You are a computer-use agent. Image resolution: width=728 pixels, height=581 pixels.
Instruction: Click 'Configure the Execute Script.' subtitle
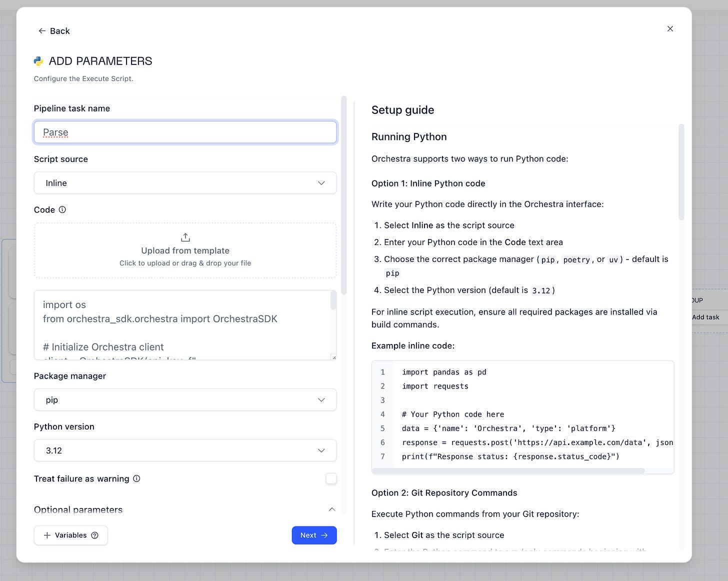point(83,78)
